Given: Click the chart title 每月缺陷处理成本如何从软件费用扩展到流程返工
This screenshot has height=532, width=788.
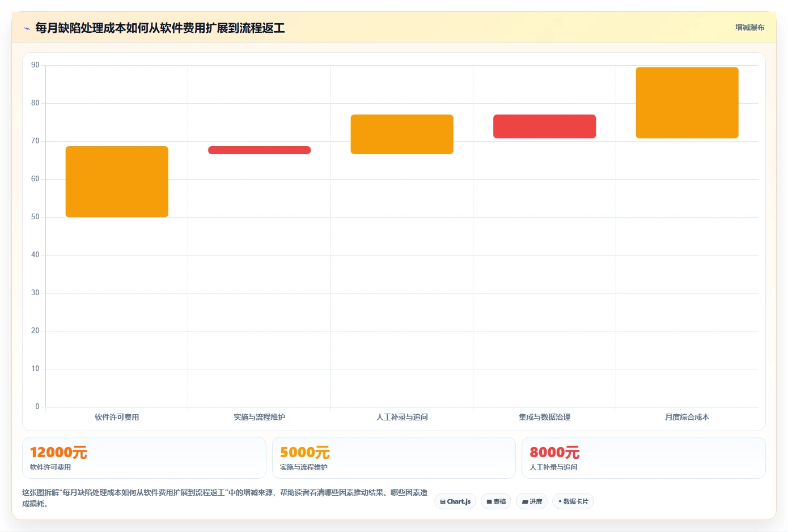Looking at the screenshot, I should [160, 28].
